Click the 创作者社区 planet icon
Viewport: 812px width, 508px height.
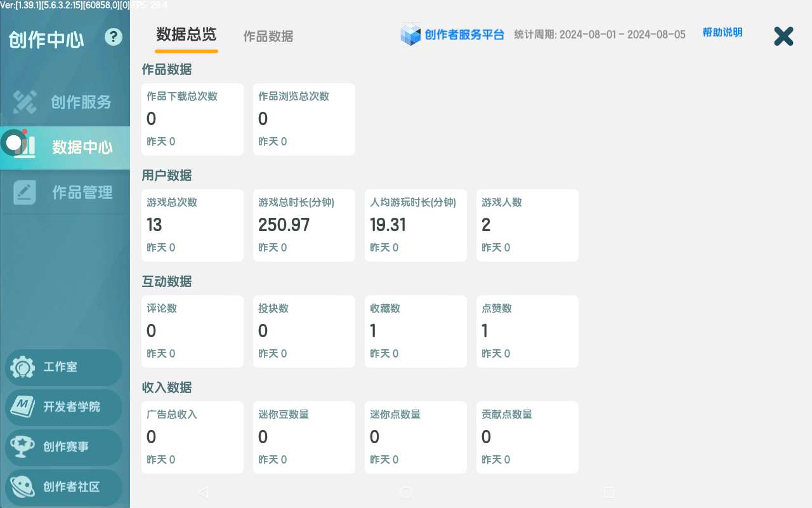point(23,487)
